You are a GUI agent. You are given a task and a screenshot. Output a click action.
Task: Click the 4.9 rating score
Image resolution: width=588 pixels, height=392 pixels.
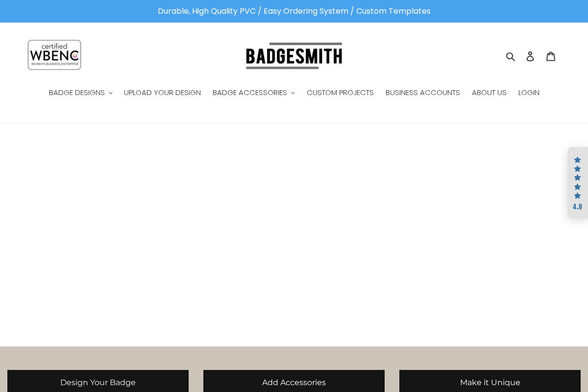tap(577, 206)
